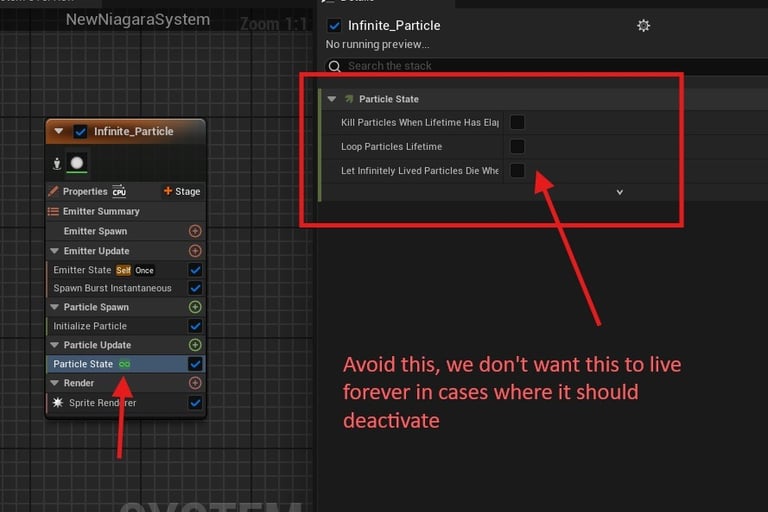Select the Emitter State module
768x512 pixels.
click(x=125, y=270)
